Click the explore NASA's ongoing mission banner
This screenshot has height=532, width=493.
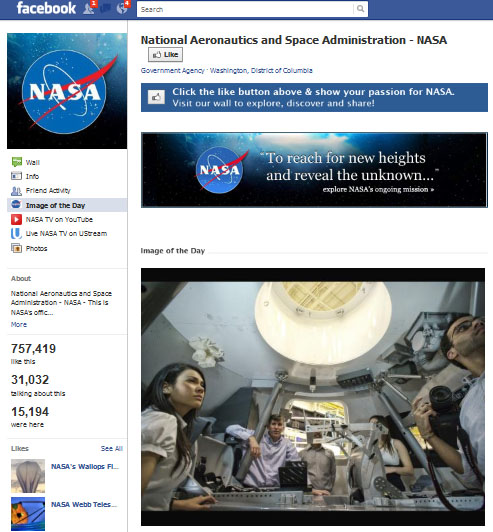coord(314,170)
